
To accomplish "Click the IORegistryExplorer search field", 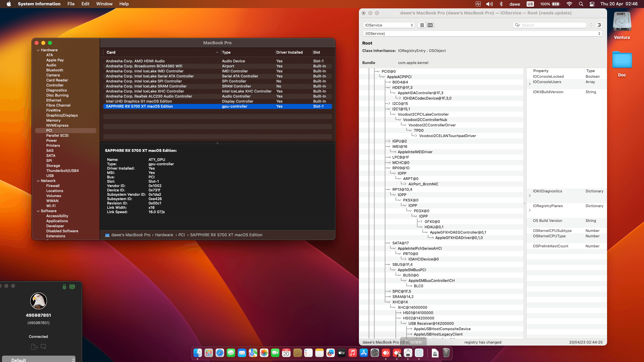I will (550, 25).
